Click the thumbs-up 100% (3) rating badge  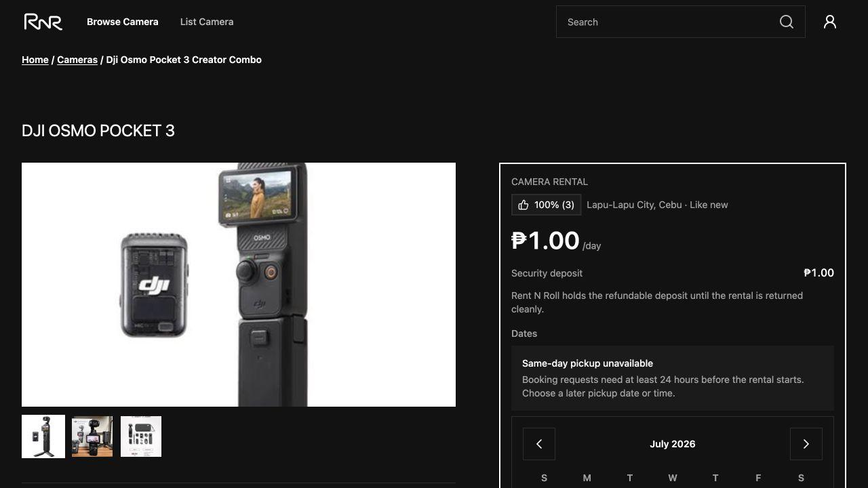point(546,205)
